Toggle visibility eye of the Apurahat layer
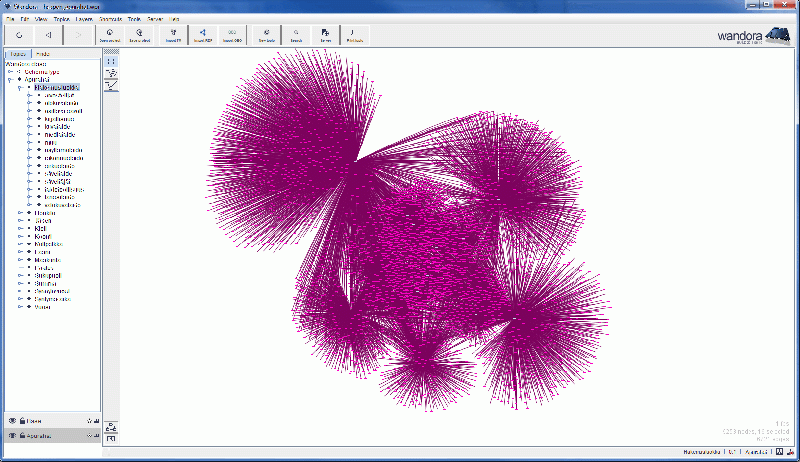The image size is (800, 462). click(12, 436)
